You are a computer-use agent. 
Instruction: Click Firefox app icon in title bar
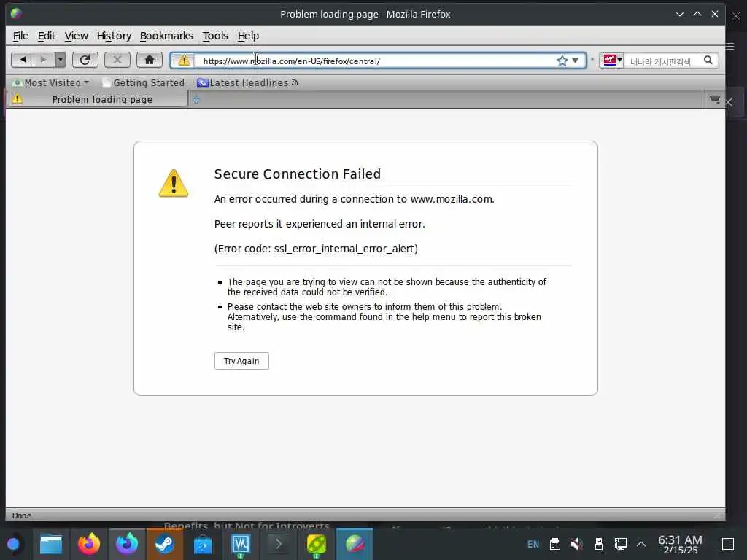(x=16, y=13)
